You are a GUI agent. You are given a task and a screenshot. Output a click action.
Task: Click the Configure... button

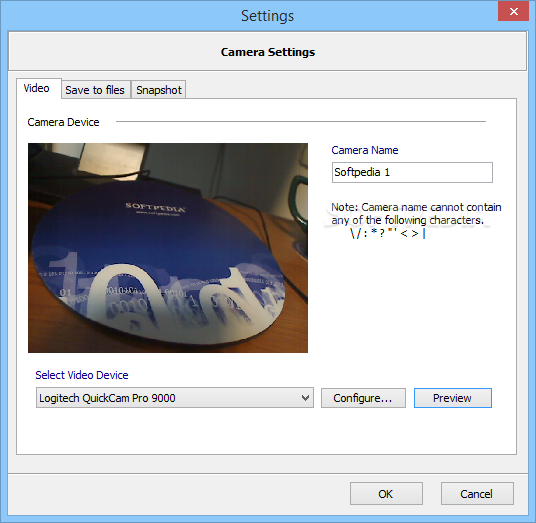(363, 398)
